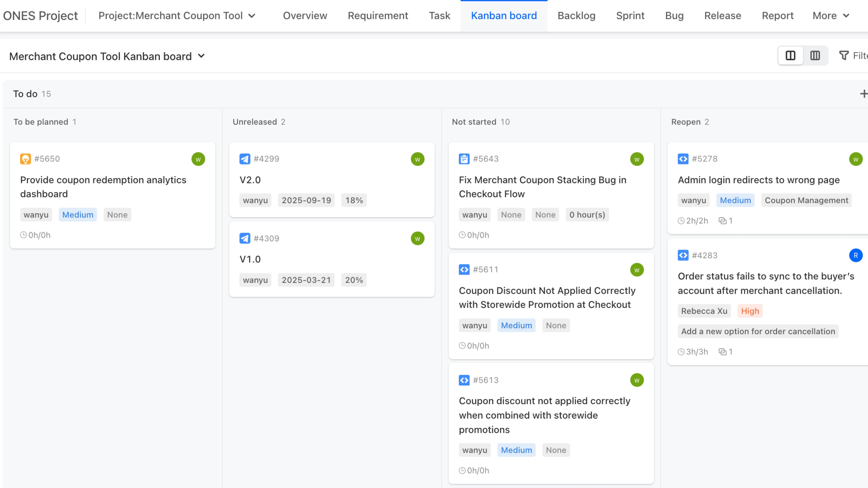Click wanyu avatar on card #5650
Screen dimensions: 868x488
click(198, 159)
